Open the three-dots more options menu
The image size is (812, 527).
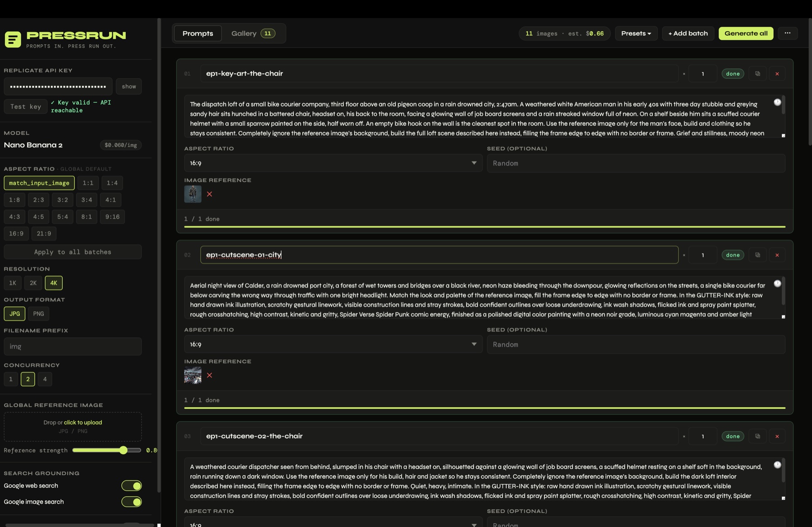[787, 33]
